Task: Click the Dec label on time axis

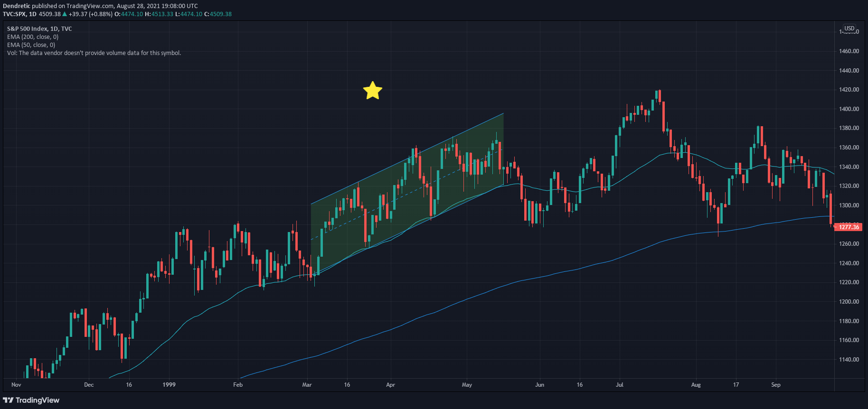Action: pos(89,385)
